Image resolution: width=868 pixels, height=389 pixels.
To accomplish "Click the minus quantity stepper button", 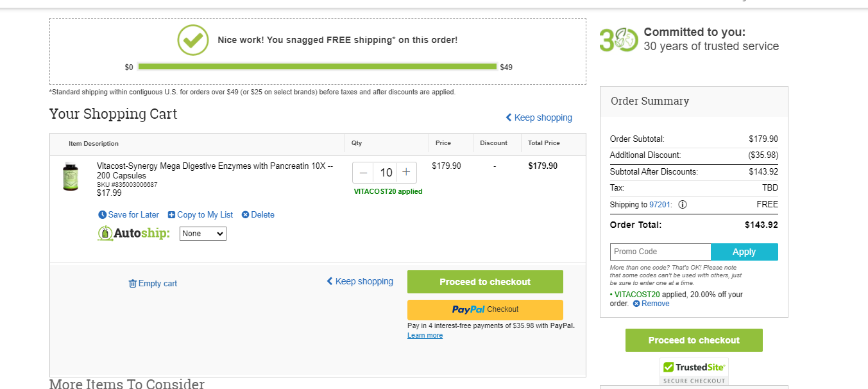I will [364, 173].
